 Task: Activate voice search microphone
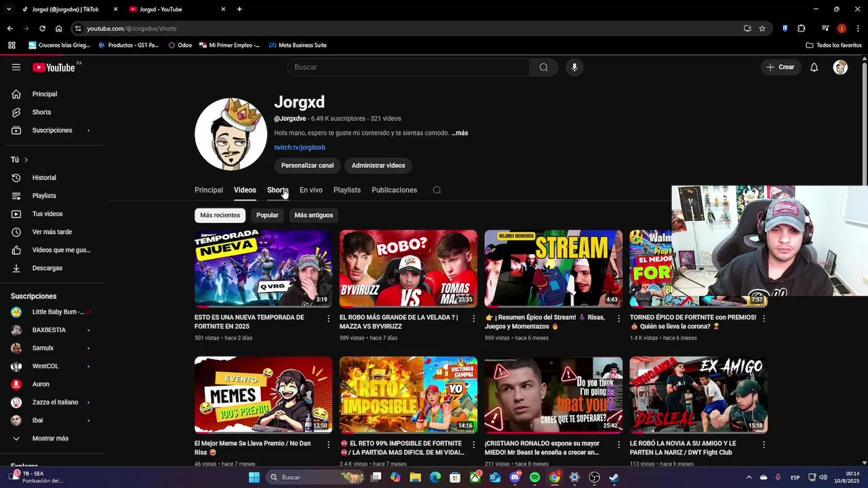tap(574, 67)
